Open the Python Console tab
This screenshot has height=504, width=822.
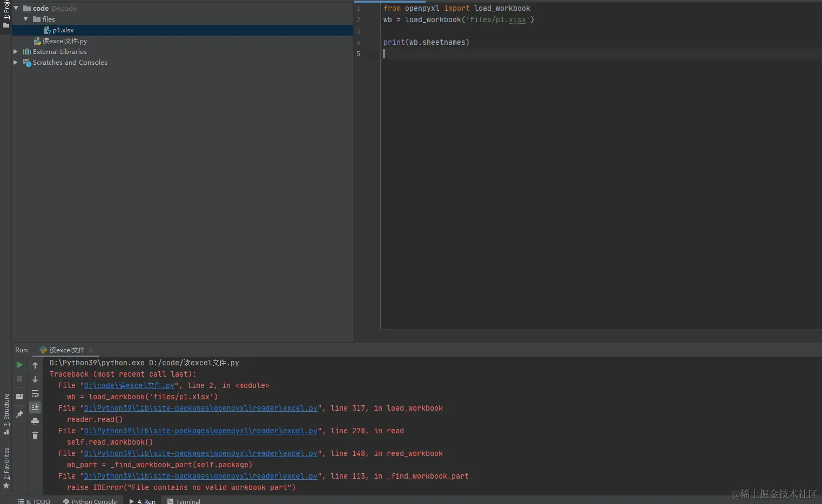(90, 501)
